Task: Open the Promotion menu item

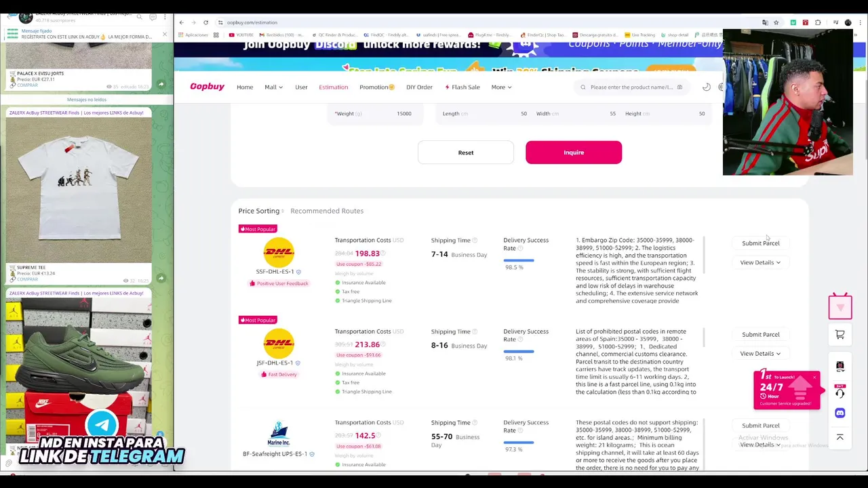Action: [376, 87]
